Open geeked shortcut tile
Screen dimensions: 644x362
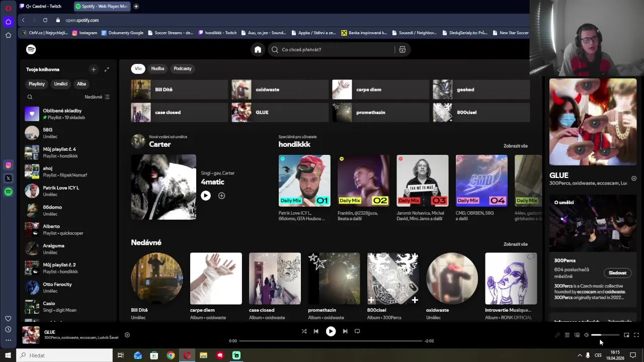coord(481,89)
